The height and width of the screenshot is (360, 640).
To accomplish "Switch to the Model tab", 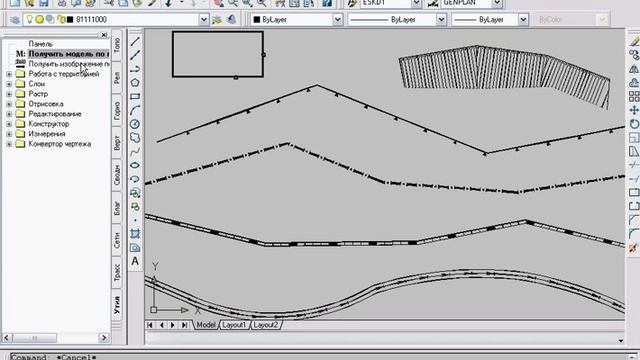I will 206,325.
